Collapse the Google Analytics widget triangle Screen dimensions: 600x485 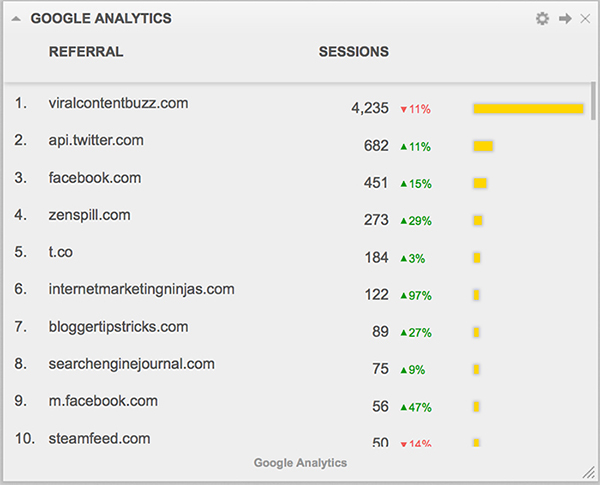tap(16, 18)
